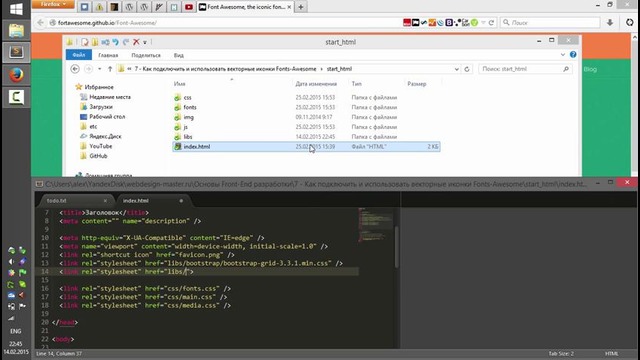Select the index.html file row
The height and width of the screenshot is (360, 640).
coord(306,147)
